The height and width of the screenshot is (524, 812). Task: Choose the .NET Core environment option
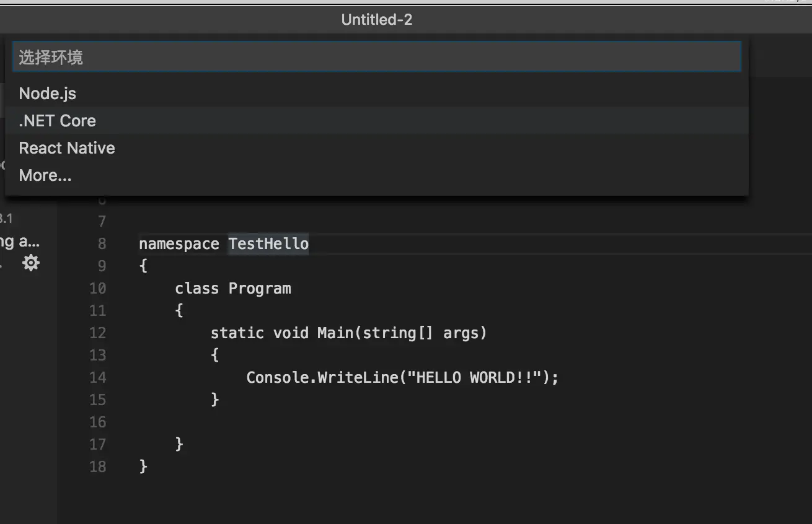pos(58,121)
